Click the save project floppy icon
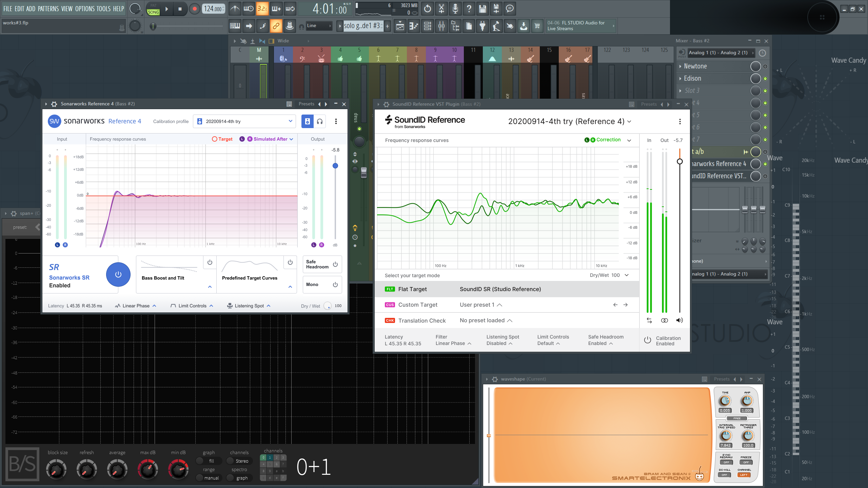868x488 pixels. click(482, 9)
